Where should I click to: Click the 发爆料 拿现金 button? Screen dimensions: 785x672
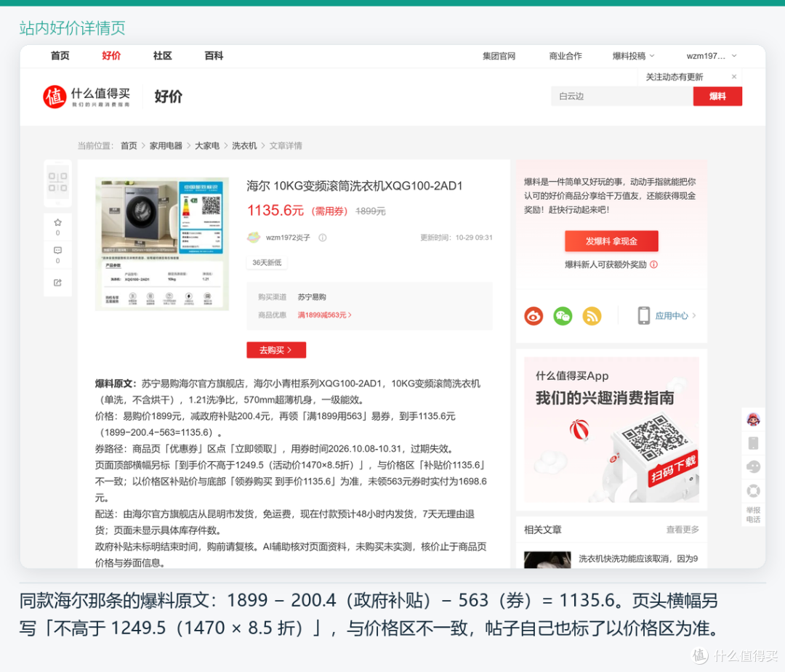click(611, 241)
